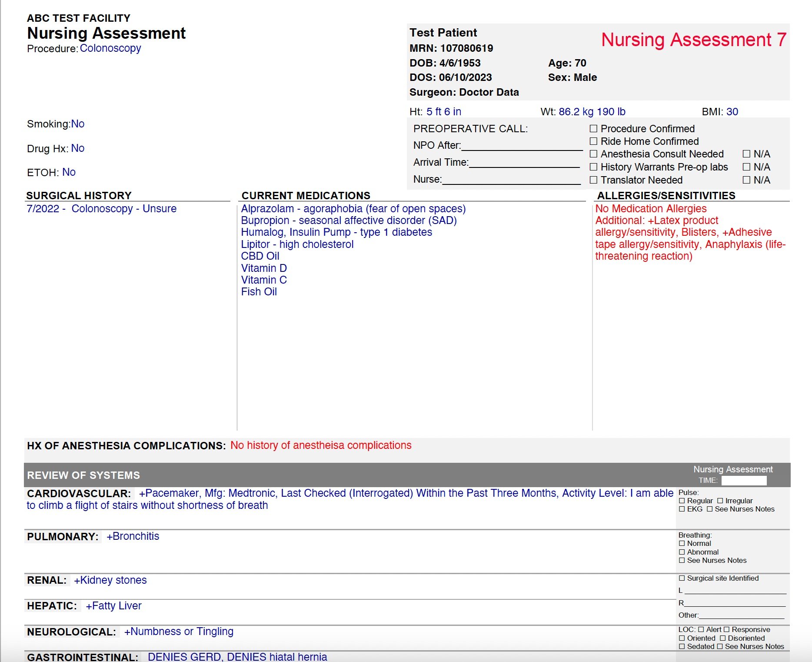
Task: Click the height value 5 ft 6 in
Action: pos(444,112)
